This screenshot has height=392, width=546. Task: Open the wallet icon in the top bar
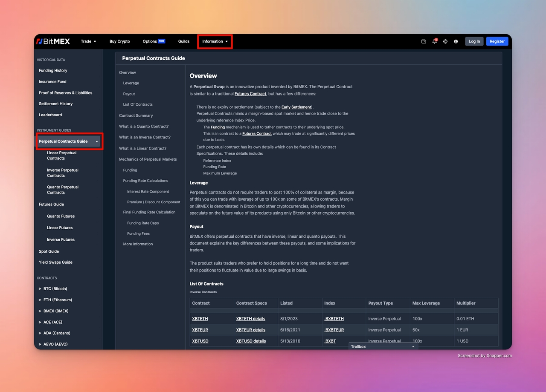[x=424, y=41]
